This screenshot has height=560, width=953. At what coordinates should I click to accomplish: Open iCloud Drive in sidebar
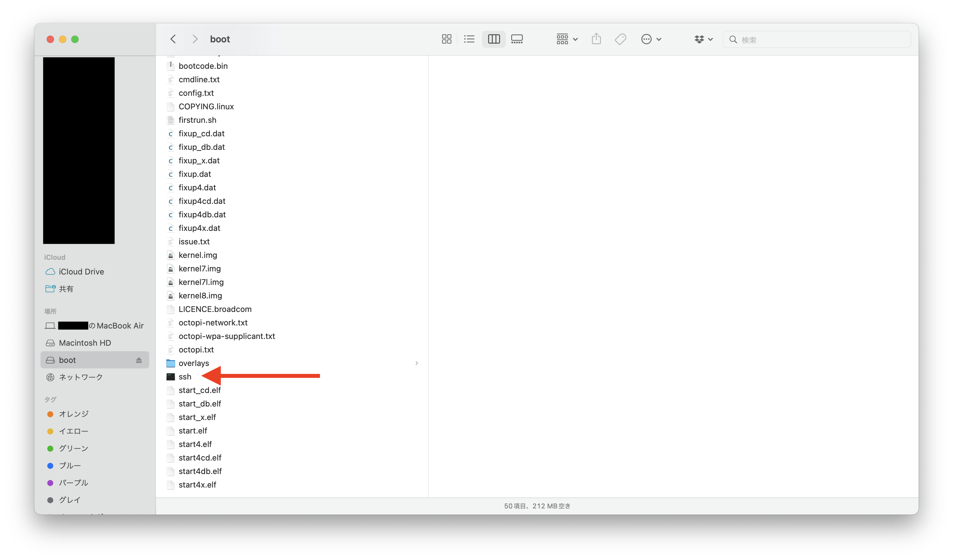click(81, 271)
